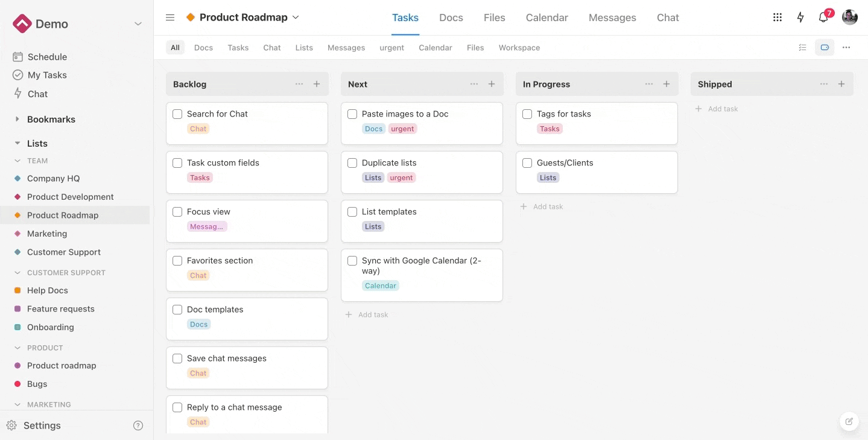Screen dimensions: 868x440
Task: Click the orange Tasks tag on Task custom fields
Action: [x=200, y=177]
